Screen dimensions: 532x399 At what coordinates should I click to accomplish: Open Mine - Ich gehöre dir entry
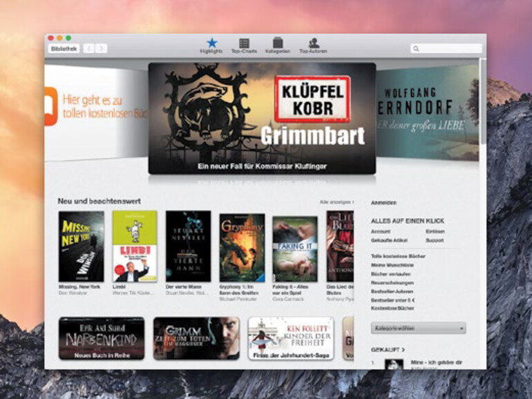(x=437, y=362)
